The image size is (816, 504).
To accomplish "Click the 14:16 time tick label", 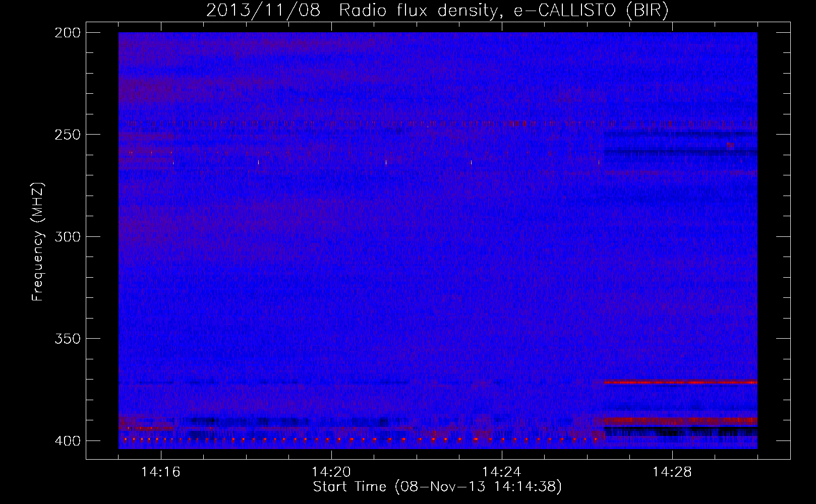I will pos(161,472).
